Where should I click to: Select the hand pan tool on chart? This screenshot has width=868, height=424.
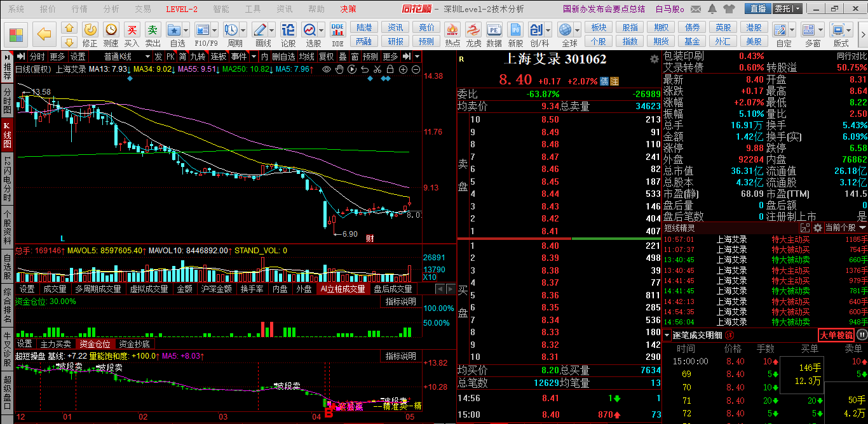pos(341,69)
